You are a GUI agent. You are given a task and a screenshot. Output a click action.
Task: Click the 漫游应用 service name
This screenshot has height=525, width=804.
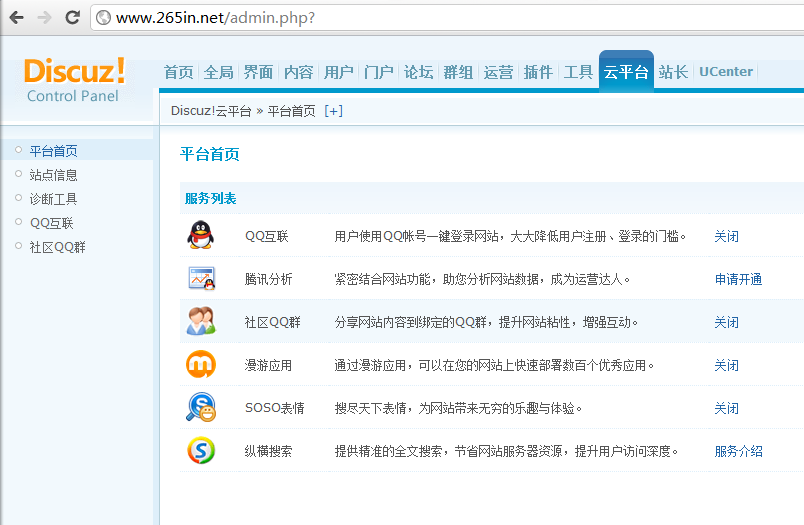coord(268,366)
